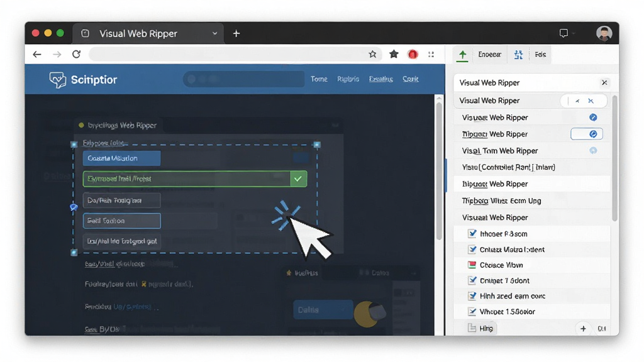
Task: Select the Visual Web Ripper browser tab
Action: tap(148, 34)
